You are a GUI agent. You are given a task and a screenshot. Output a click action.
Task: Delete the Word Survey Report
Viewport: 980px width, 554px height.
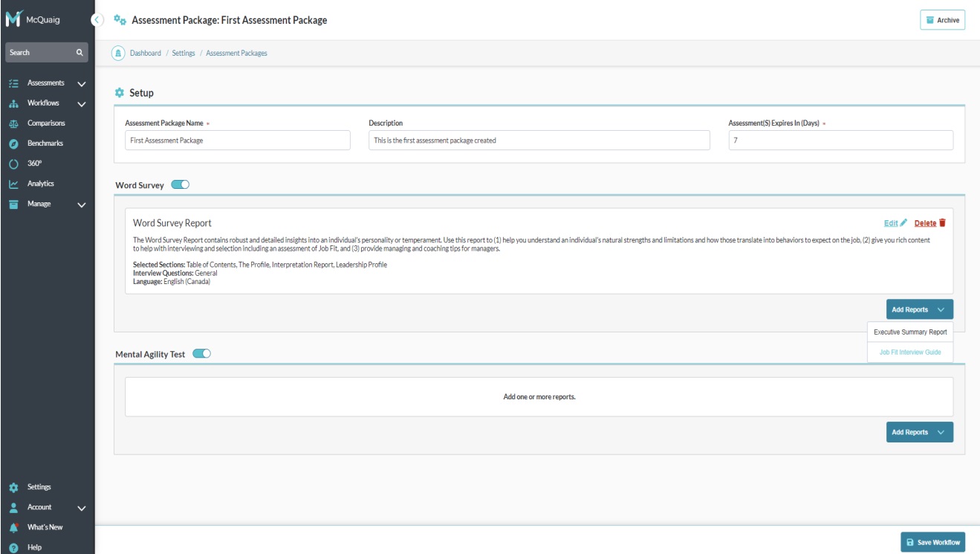(x=929, y=223)
